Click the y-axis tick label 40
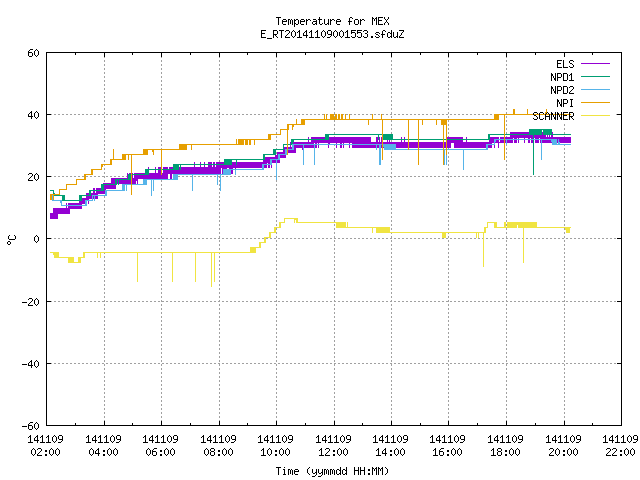Viewport: 640px width, 480px height. click(x=33, y=115)
